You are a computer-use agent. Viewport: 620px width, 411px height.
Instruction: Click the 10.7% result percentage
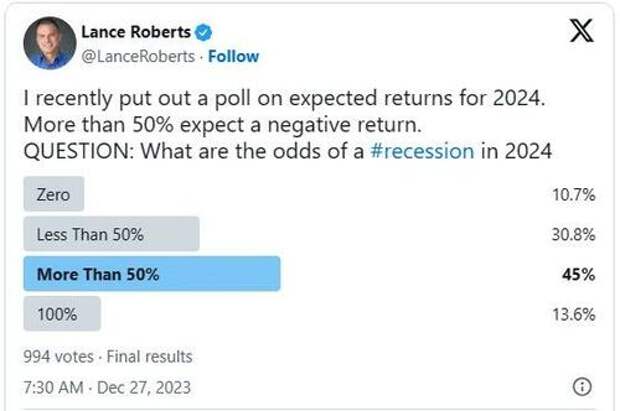[x=574, y=195]
